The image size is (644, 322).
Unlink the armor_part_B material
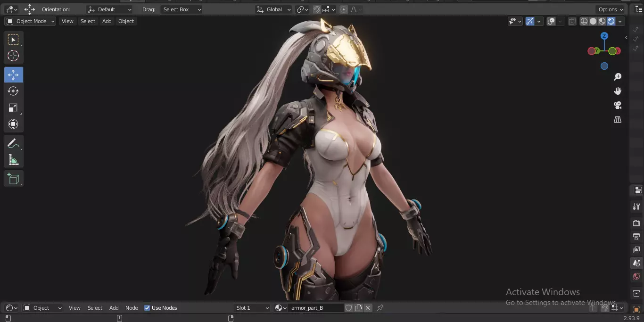pos(368,308)
